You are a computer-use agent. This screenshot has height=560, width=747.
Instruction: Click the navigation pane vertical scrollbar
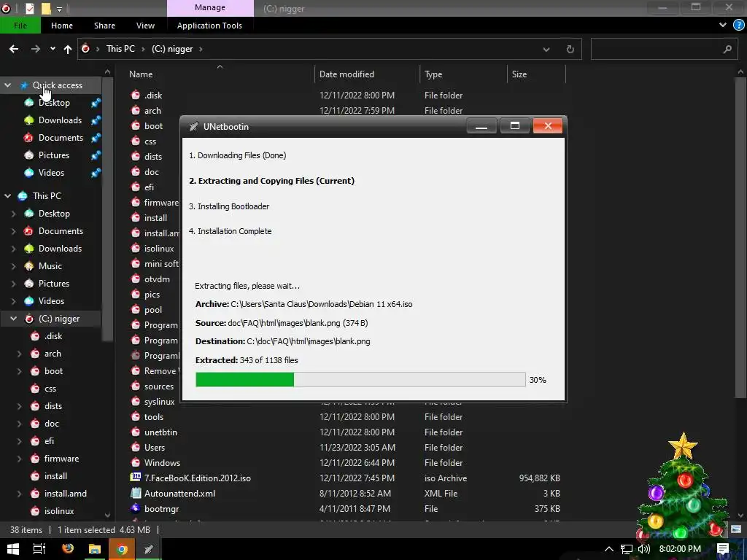[108, 209]
